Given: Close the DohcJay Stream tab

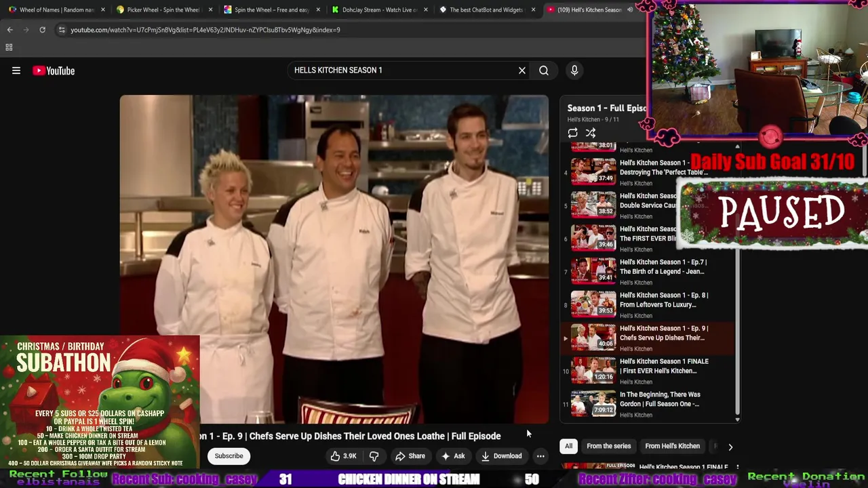Looking at the screenshot, I should [x=426, y=10].
